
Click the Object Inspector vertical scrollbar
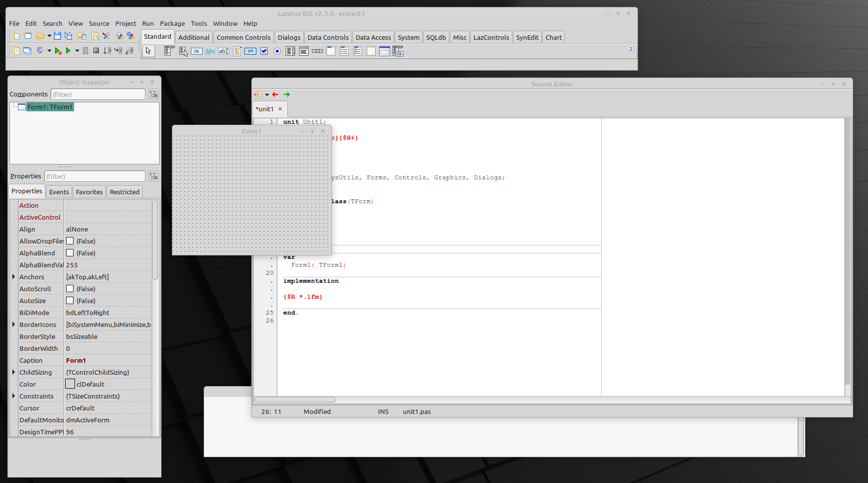[156, 240]
